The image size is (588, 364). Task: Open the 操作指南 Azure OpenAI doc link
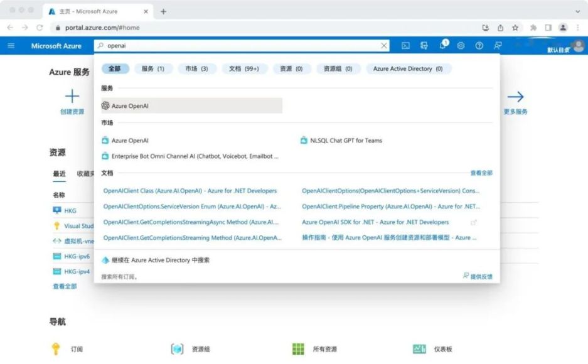[389, 238]
